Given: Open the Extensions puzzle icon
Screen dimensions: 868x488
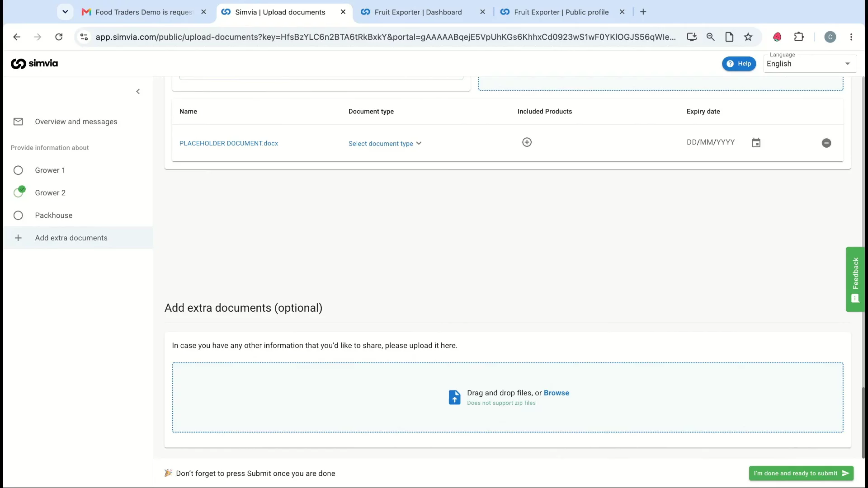Looking at the screenshot, I should click(799, 37).
